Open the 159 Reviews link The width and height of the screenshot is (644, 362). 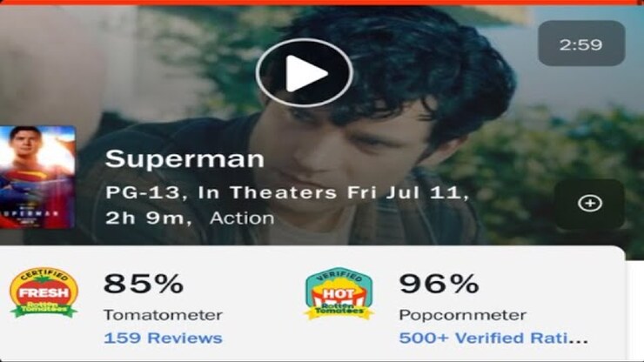point(163,338)
